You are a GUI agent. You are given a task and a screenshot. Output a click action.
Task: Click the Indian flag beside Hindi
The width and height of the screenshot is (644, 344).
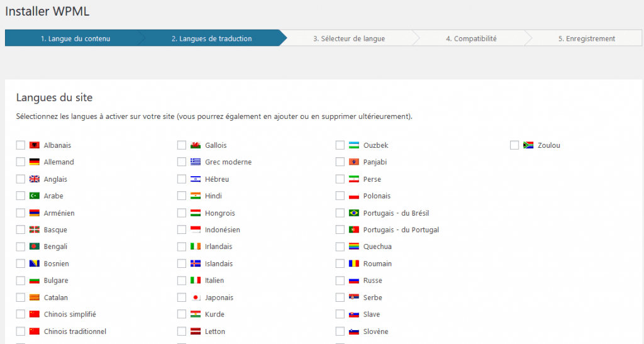(196, 196)
